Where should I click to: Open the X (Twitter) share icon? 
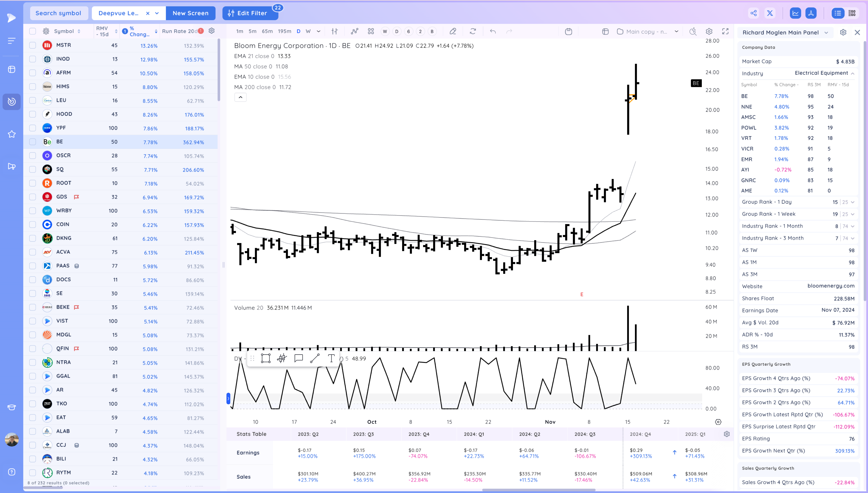click(x=770, y=13)
